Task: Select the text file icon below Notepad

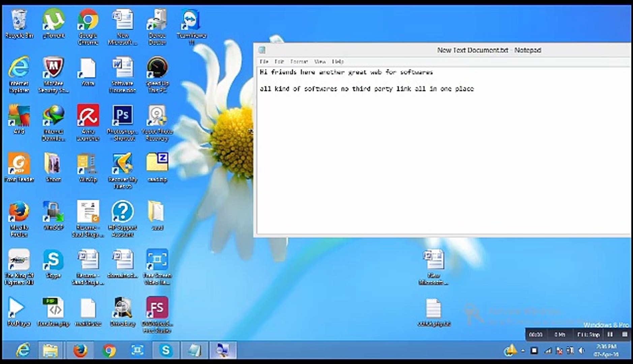Action: click(433, 312)
